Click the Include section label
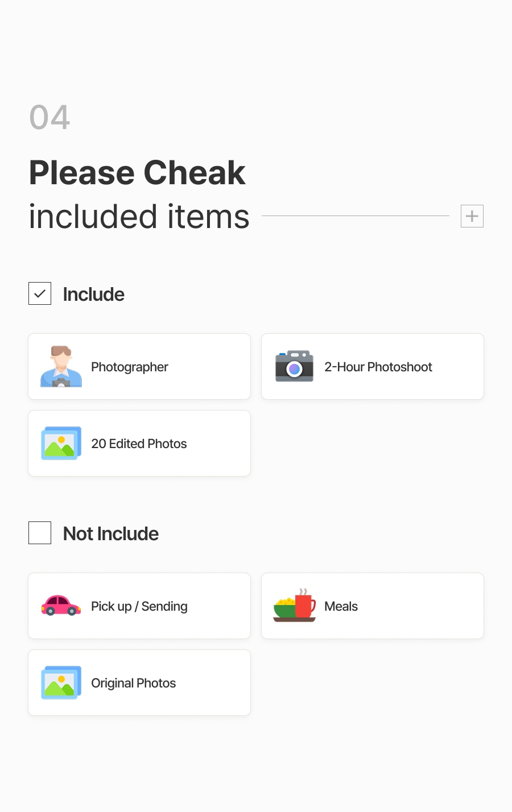This screenshot has width=512, height=812. [x=93, y=294]
